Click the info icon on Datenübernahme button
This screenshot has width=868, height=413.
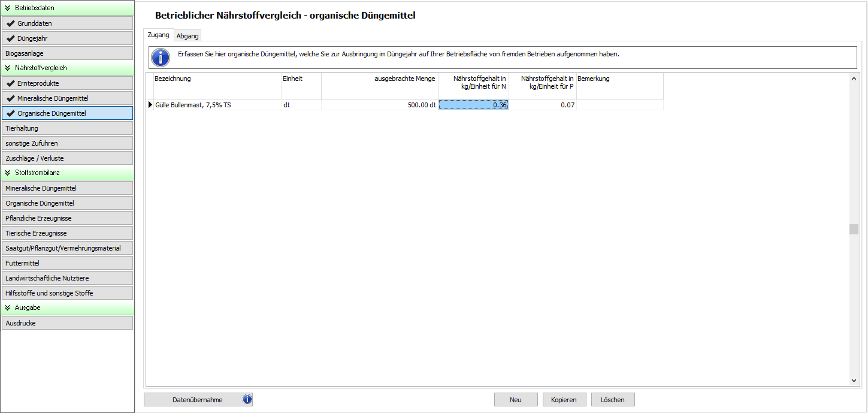click(x=247, y=400)
